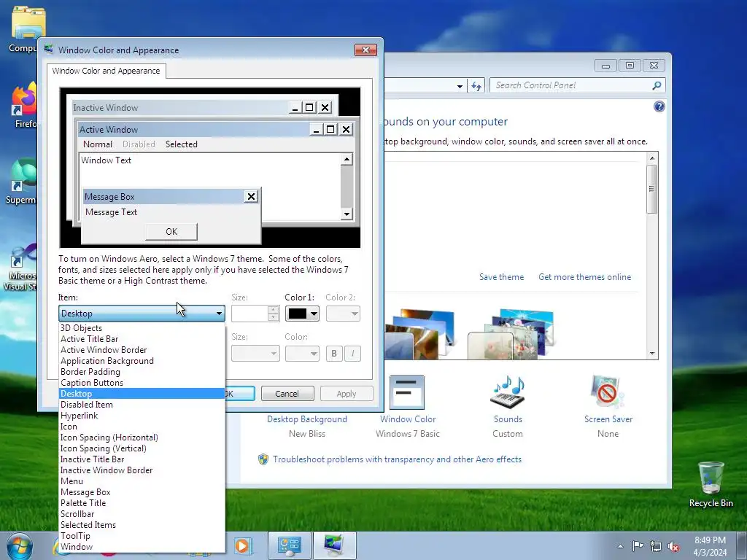Image resolution: width=747 pixels, height=560 pixels.
Task: Click preview Inactive Window title bar
Action: pos(180,108)
